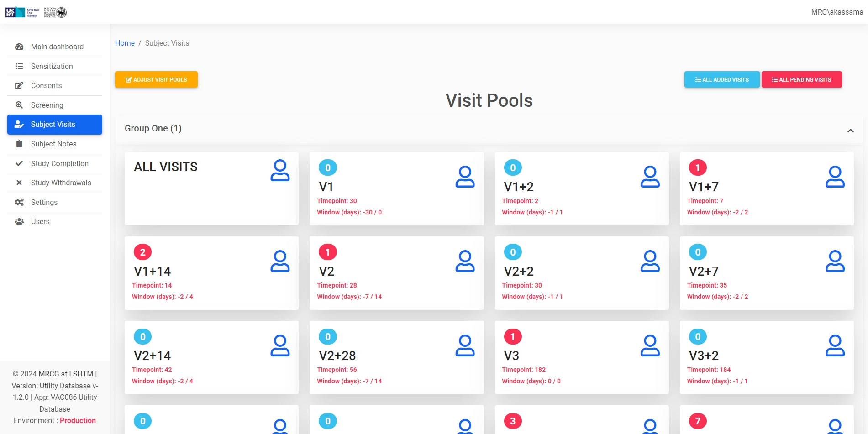868x434 pixels.
Task: Collapse the Group One section chevron
Action: (850, 131)
